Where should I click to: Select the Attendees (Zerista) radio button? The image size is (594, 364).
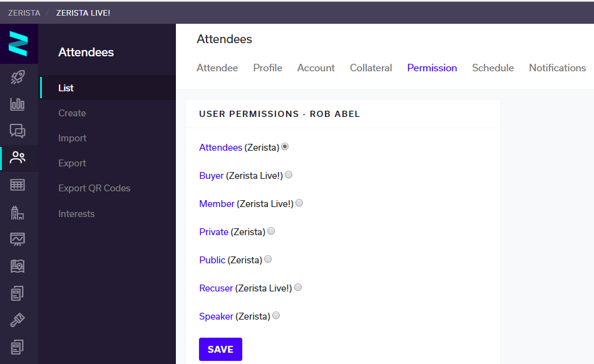285,146
